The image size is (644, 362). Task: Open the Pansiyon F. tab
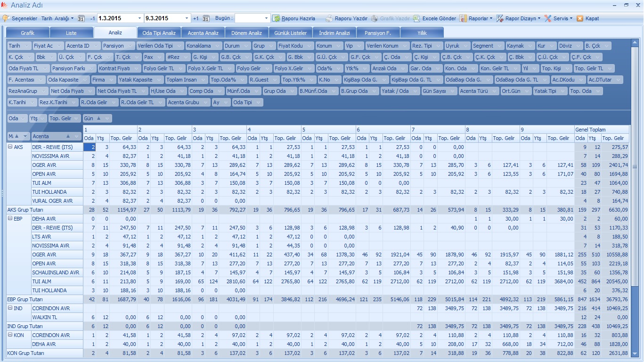pyautogui.click(x=378, y=33)
